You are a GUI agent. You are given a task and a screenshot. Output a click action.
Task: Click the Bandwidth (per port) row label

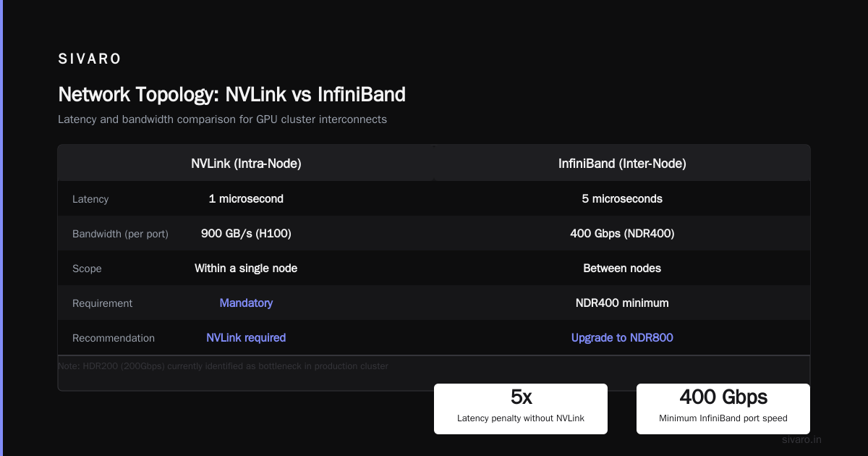click(120, 234)
